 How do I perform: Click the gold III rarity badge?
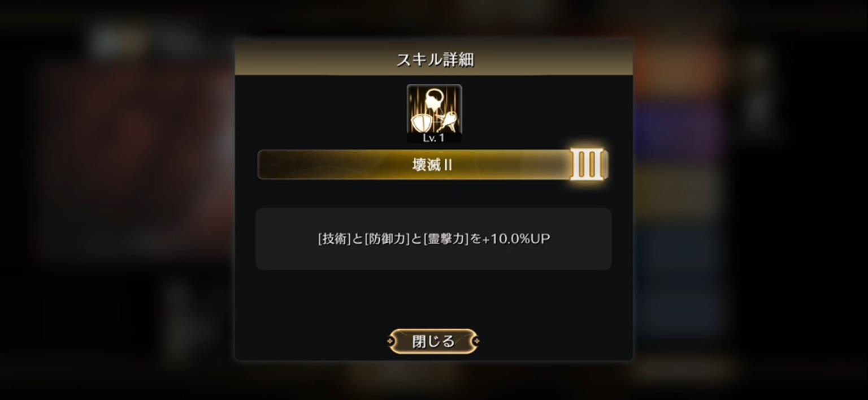click(x=588, y=165)
